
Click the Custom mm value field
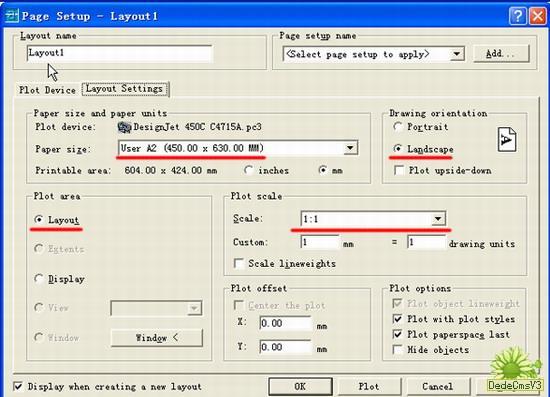point(320,242)
